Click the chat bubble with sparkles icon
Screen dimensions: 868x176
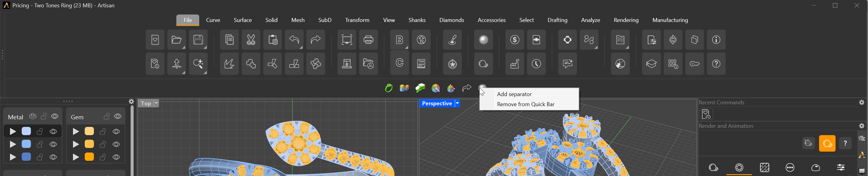coord(567,64)
